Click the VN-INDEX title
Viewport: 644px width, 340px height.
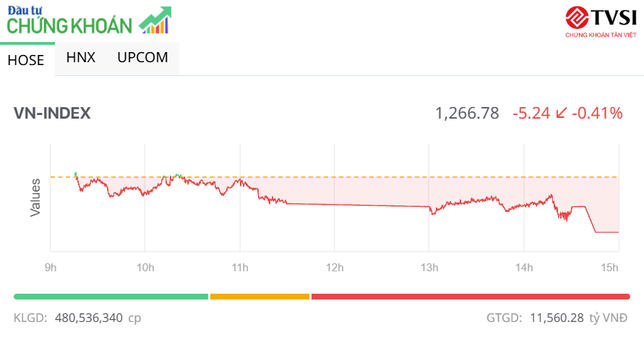pyautogui.click(x=52, y=114)
